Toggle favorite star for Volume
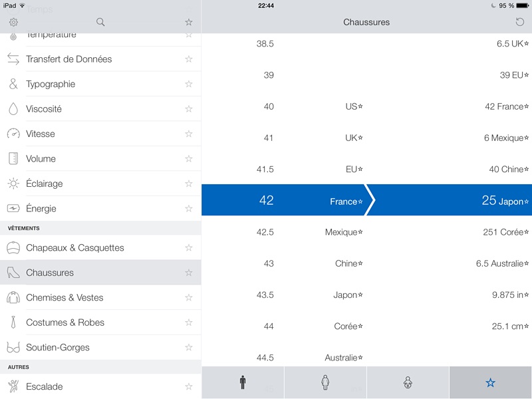 pyautogui.click(x=189, y=158)
